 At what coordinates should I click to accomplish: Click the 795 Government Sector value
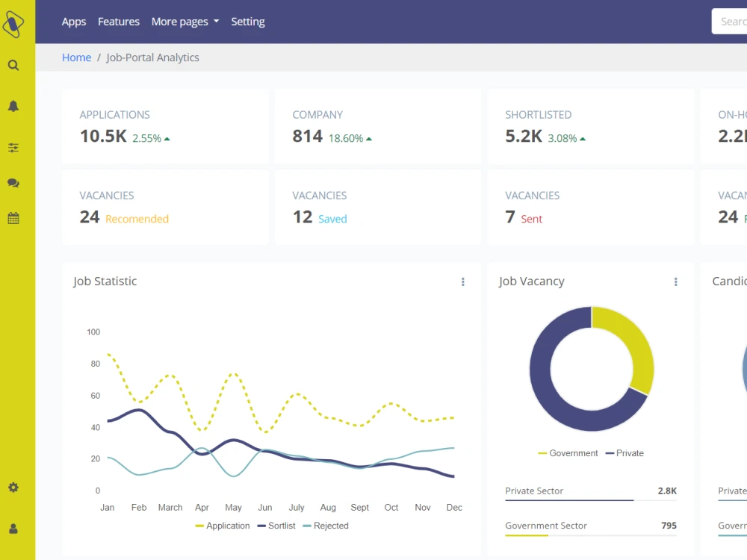click(x=669, y=526)
